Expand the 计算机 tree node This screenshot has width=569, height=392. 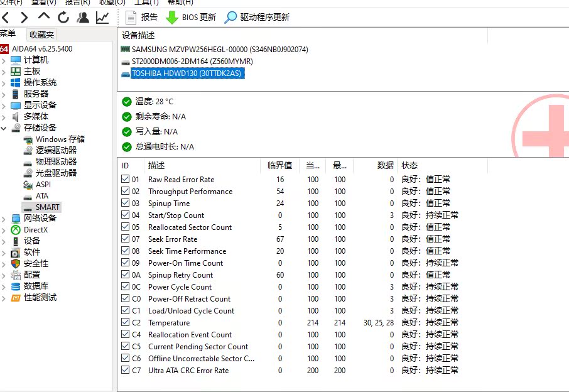4,60
